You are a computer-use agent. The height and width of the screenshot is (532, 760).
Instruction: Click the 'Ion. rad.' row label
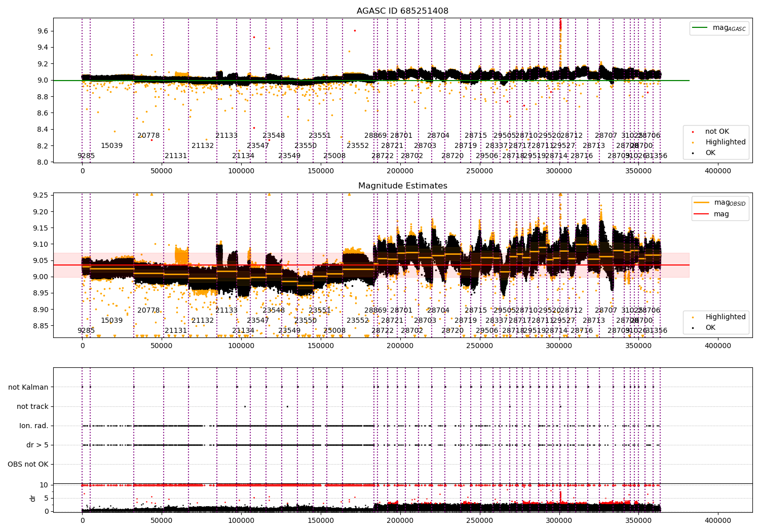34,426
